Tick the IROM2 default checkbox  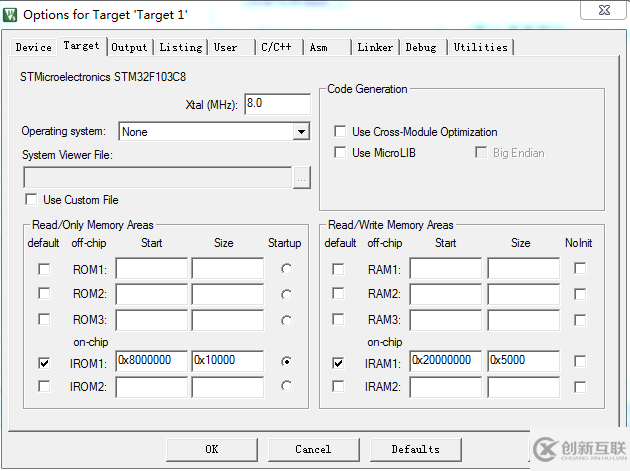coord(44,386)
